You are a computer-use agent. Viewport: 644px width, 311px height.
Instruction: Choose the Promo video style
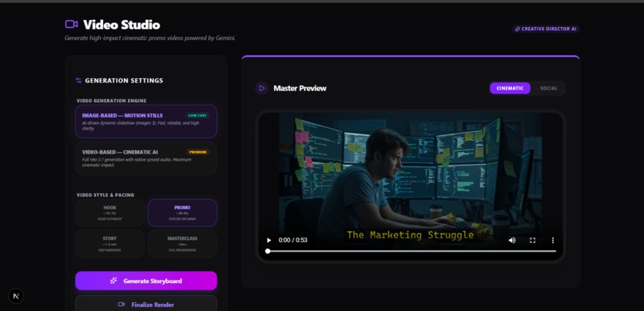coord(182,213)
